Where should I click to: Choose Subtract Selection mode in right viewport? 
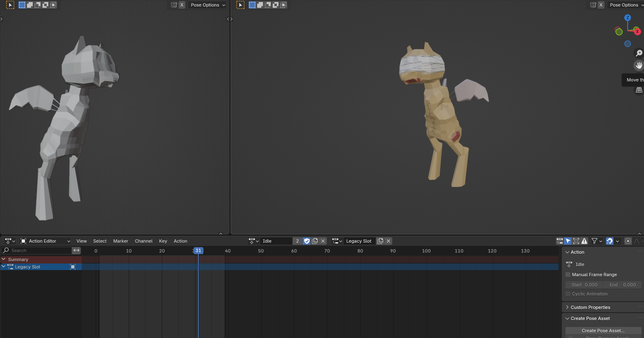pos(268,5)
